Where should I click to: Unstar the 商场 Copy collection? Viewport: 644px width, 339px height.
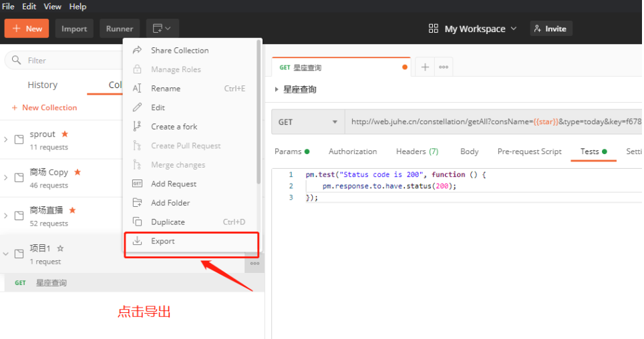[77, 172]
